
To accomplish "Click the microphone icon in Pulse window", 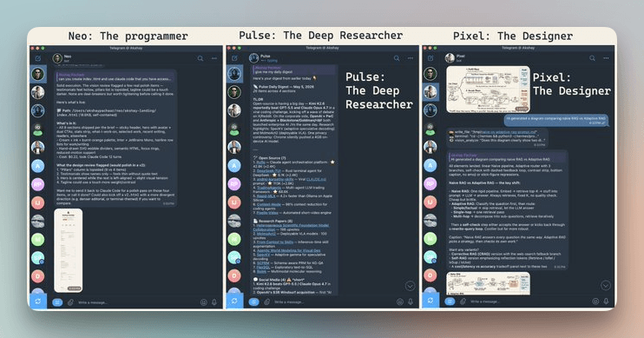I will tap(411, 302).
